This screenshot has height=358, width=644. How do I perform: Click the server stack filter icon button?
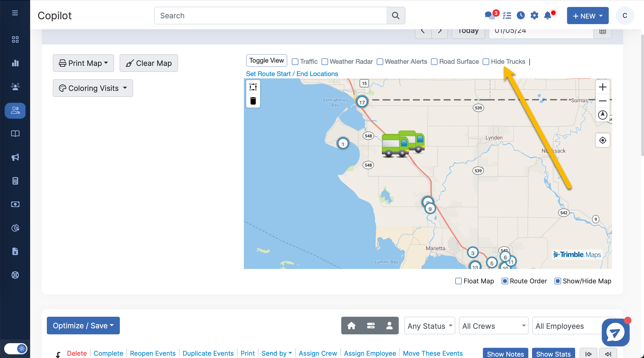pyautogui.click(x=370, y=326)
